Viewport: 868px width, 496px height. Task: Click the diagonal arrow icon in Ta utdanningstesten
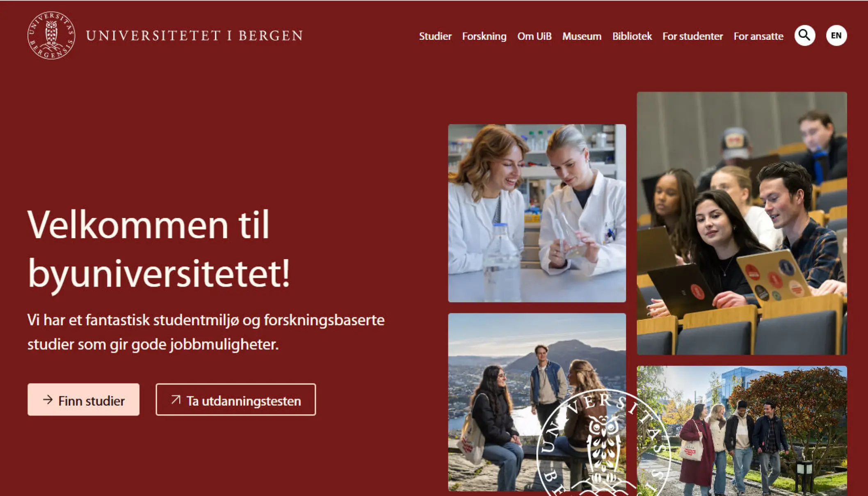(176, 400)
